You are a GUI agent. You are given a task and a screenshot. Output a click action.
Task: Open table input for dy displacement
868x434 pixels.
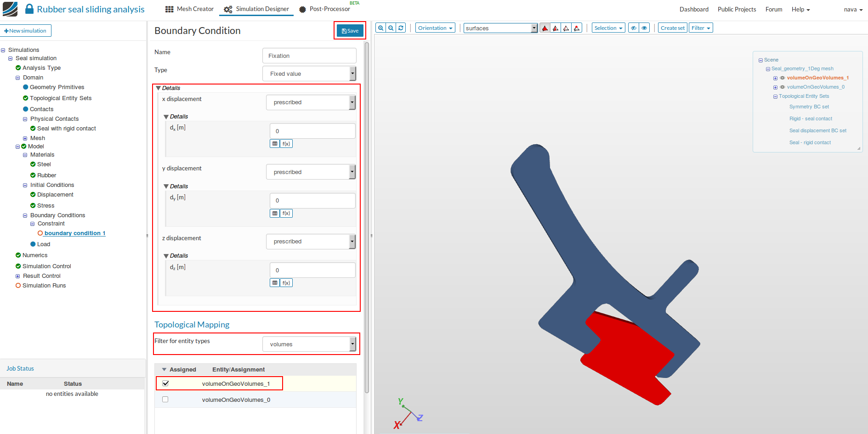click(275, 213)
